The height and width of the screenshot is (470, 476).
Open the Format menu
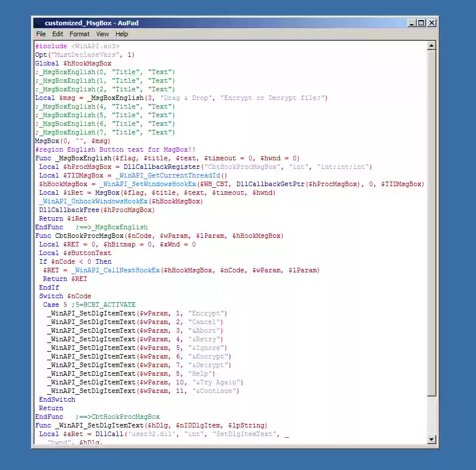click(79, 34)
